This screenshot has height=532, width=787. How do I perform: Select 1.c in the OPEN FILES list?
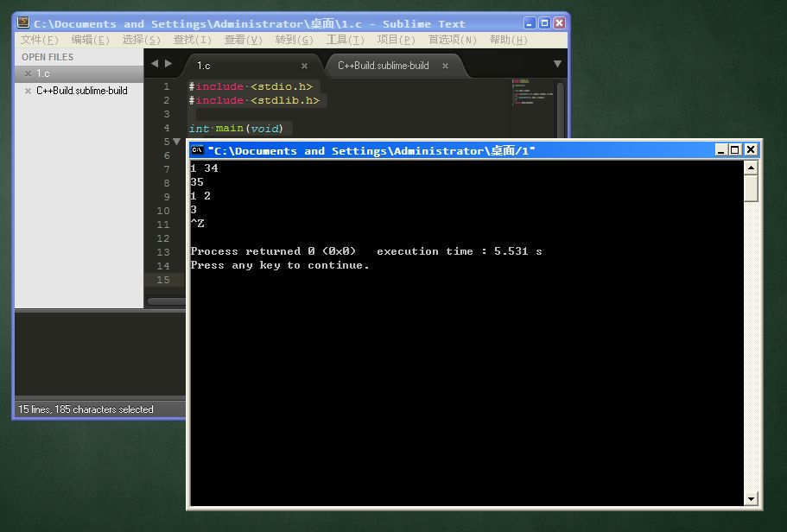click(x=43, y=73)
